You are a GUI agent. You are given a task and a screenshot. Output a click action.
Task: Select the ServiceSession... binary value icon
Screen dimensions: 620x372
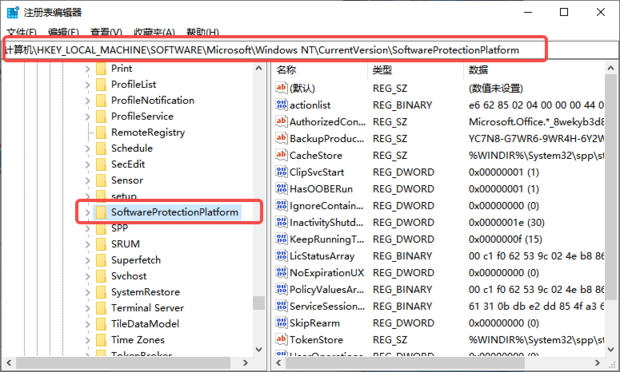coord(281,306)
